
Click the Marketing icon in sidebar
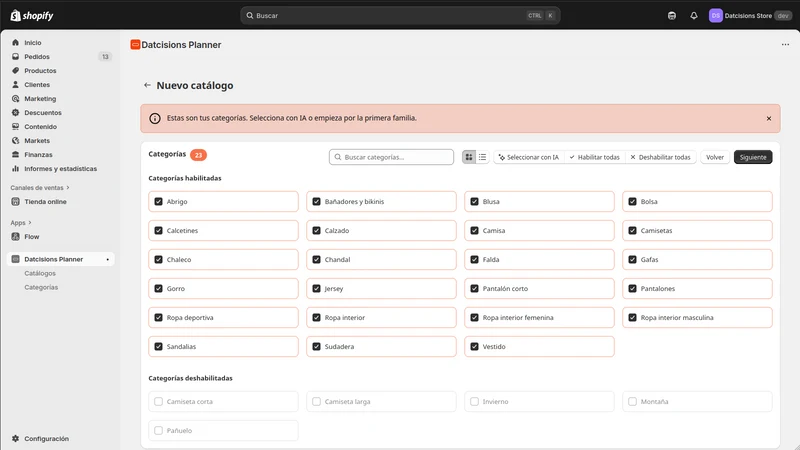pos(15,99)
